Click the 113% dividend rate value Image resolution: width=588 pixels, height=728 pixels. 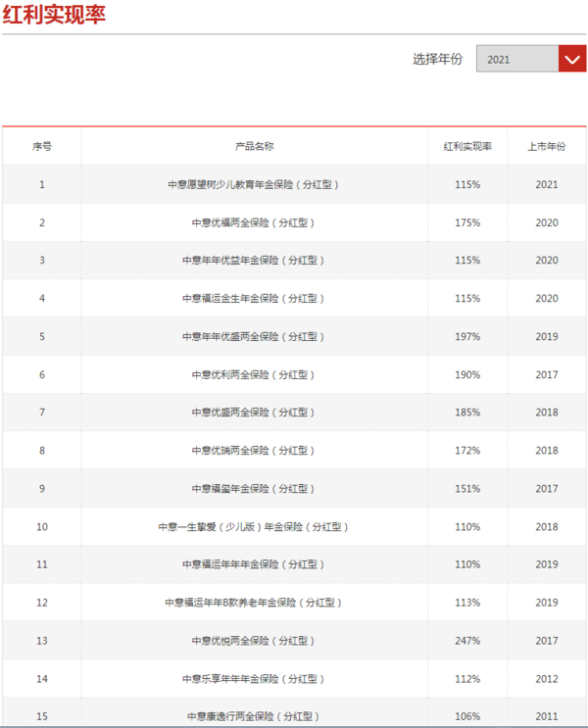point(467,603)
